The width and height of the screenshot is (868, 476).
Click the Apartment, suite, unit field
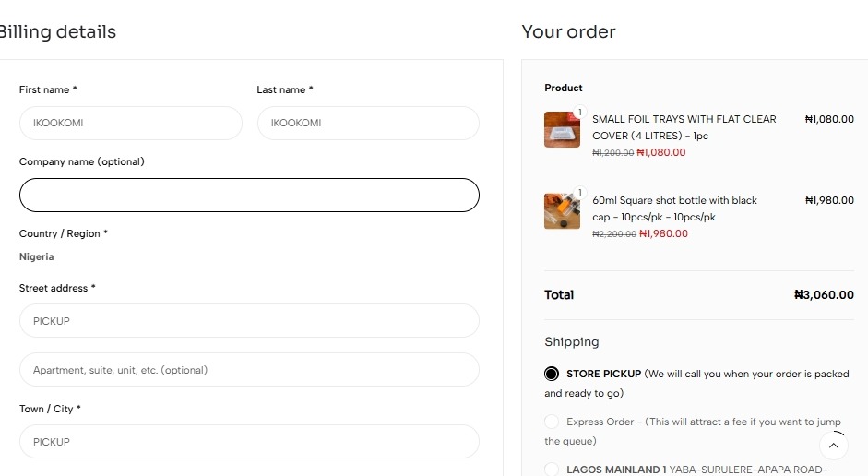(249, 370)
